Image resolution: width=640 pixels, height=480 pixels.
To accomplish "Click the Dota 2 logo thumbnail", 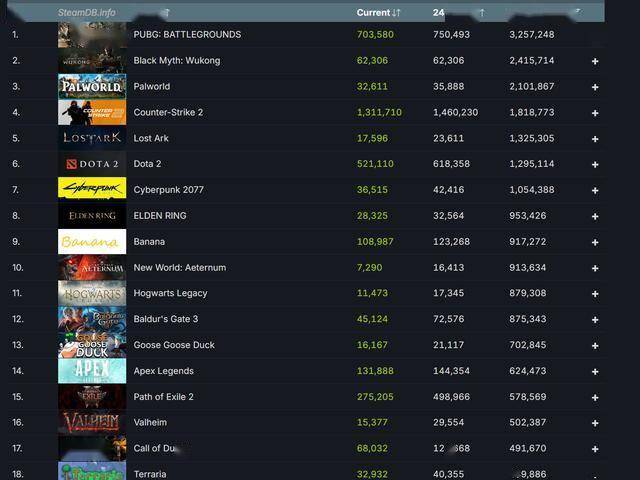I will pyautogui.click(x=92, y=164).
